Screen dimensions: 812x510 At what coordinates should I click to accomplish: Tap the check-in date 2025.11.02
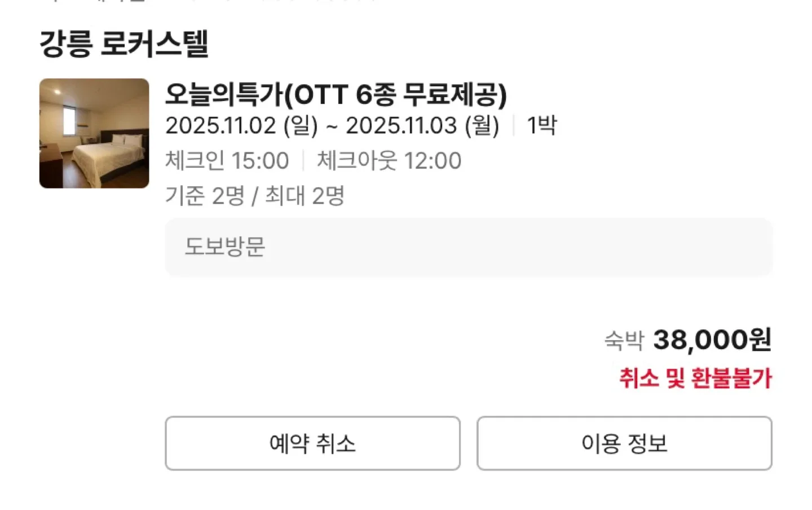tap(220, 126)
